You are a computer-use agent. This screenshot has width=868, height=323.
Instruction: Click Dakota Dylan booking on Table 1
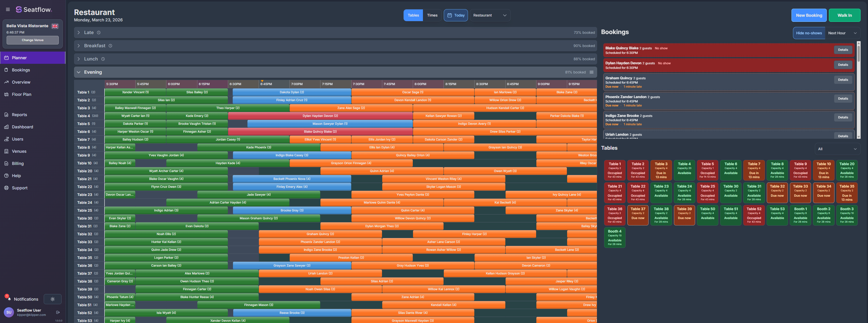coord(292,92)
